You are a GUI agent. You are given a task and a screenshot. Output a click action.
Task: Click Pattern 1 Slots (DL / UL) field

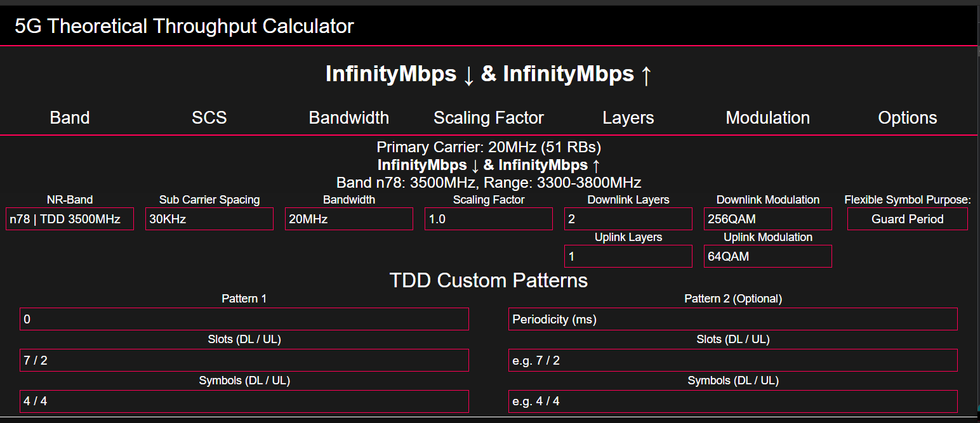click(244, 360)
